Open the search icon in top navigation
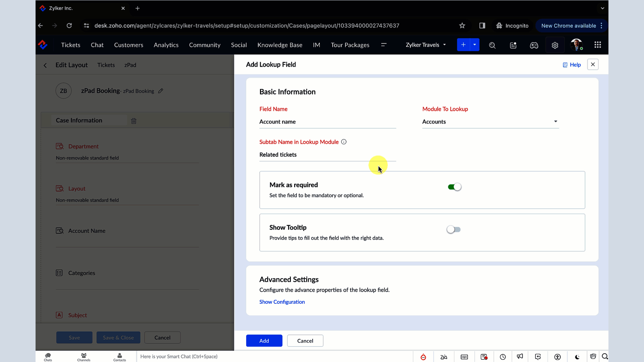Viewport: 644px width, 362px height. pyautogui.click(x=492, y=45)
